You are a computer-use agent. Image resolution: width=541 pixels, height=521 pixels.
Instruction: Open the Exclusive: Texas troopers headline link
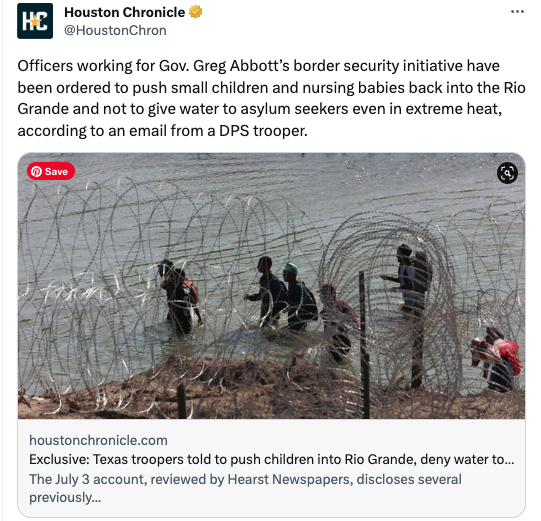(271, 459)
